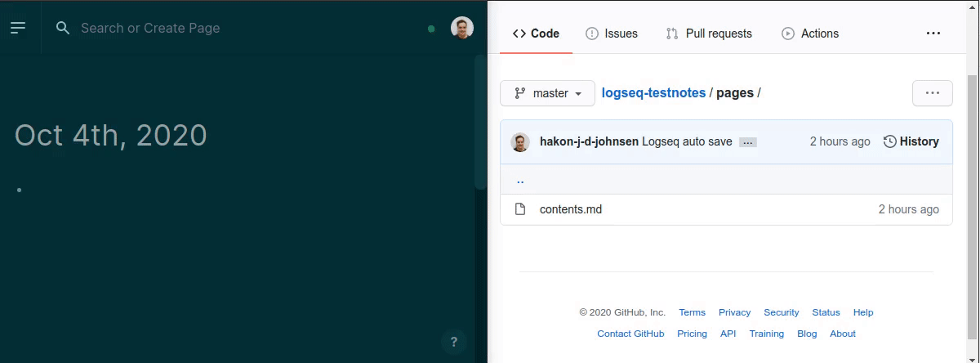The height and width of the screenshot is (363, 980).
Task: Click the Issues tab circle icon
Action: coord(592,34)
